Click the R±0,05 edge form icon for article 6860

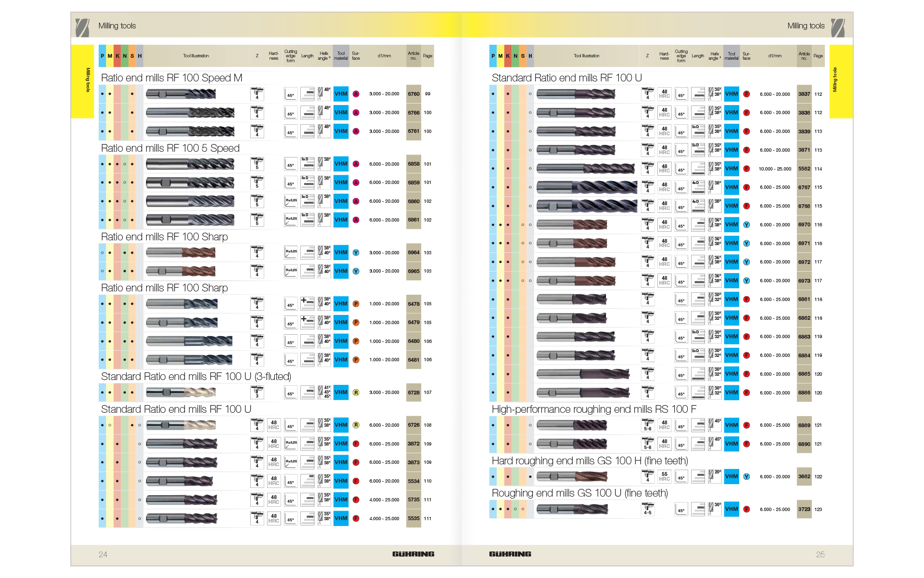[291, 201]
